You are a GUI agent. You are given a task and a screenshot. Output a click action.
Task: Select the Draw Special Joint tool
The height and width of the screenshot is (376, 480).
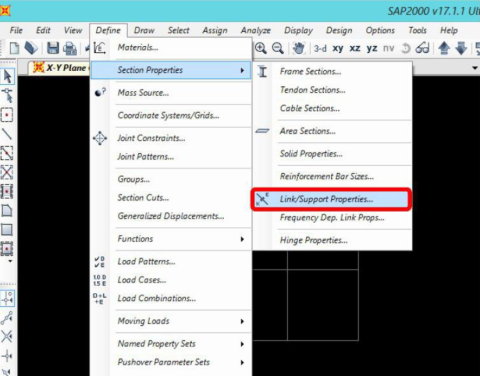[x=7, y=115]
